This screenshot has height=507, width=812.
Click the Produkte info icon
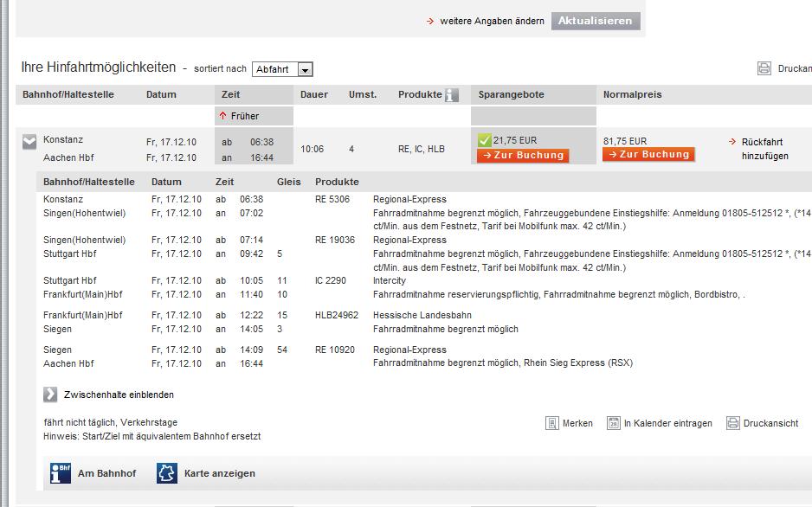point(451,95)
